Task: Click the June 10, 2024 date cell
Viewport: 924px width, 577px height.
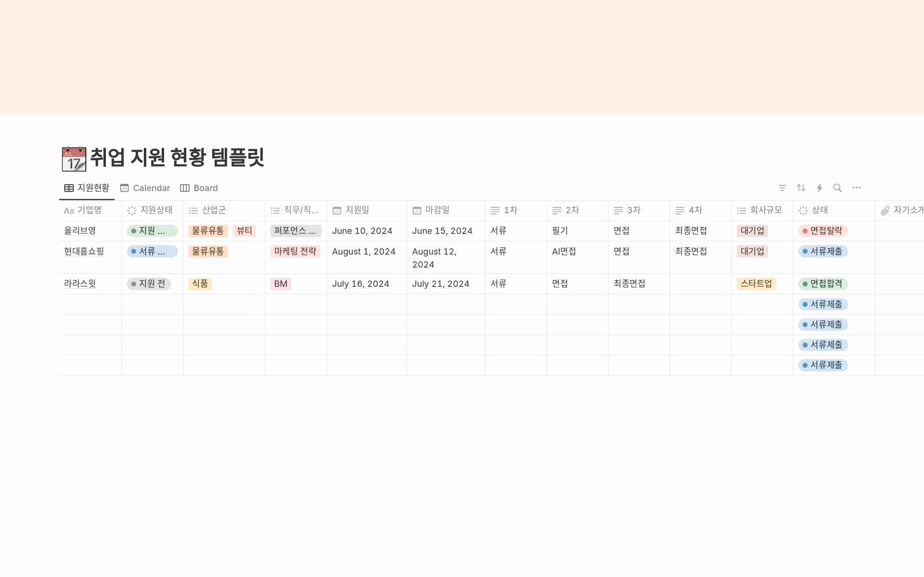Action: [362, 231]
